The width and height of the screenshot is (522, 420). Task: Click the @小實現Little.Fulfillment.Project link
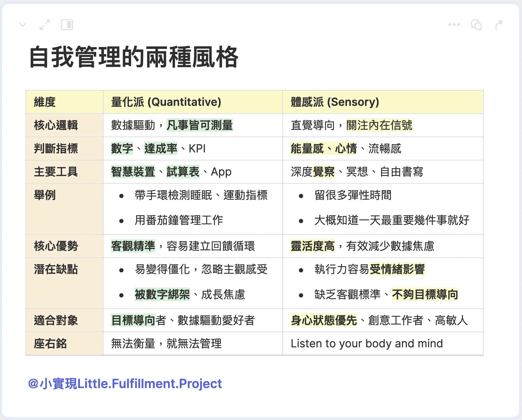(x=125, y=384)
